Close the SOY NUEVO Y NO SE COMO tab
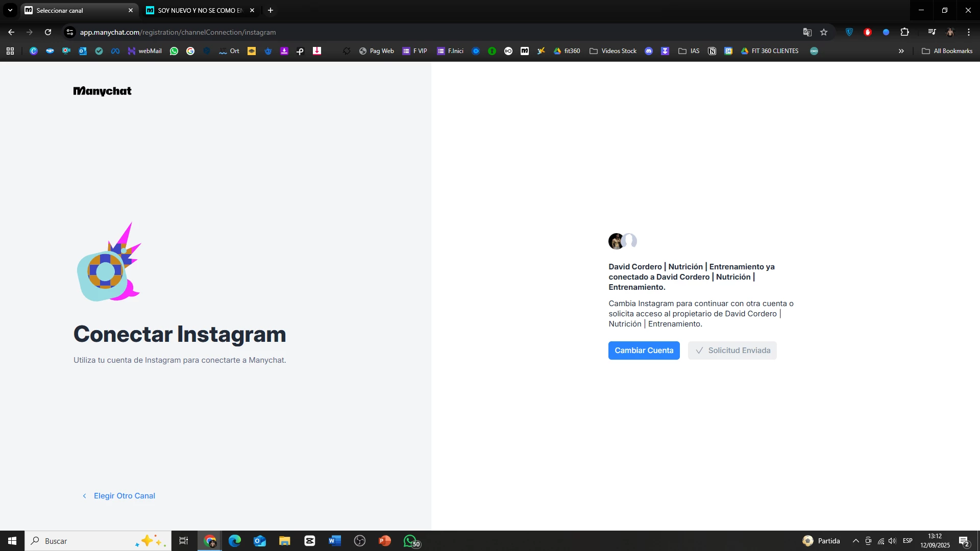 coord(252,10)
